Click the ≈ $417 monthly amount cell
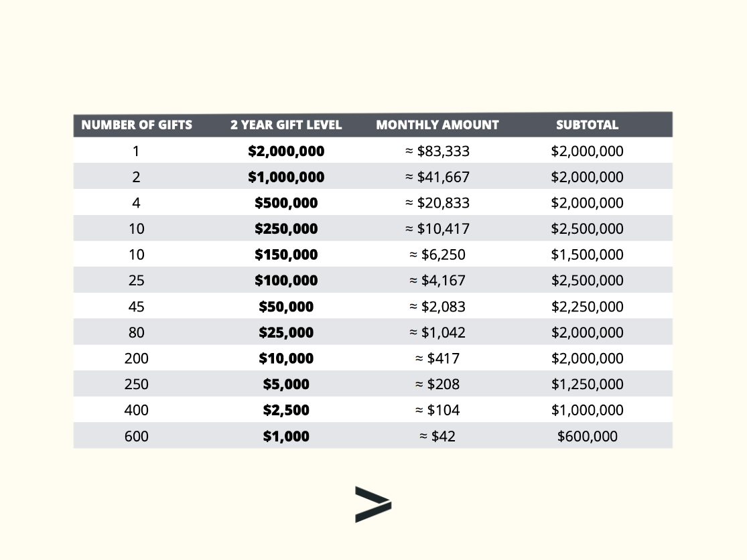 tap(437, 358)
